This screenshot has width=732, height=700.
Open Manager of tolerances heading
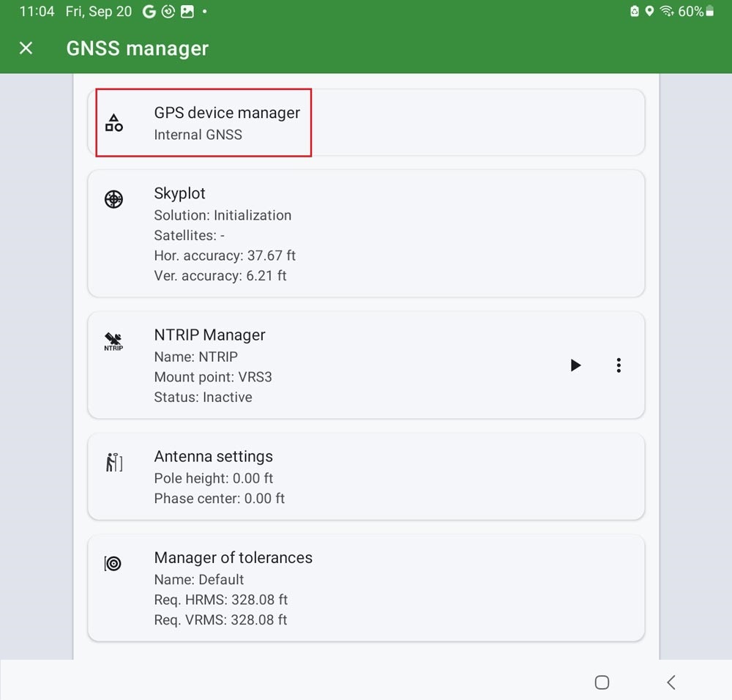tap(233, 557)
